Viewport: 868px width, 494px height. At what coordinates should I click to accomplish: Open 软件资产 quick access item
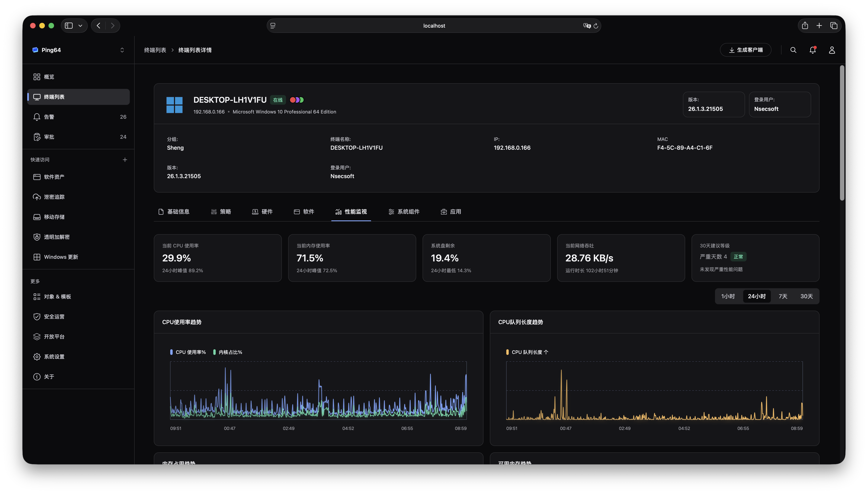[x=78, y=177]
